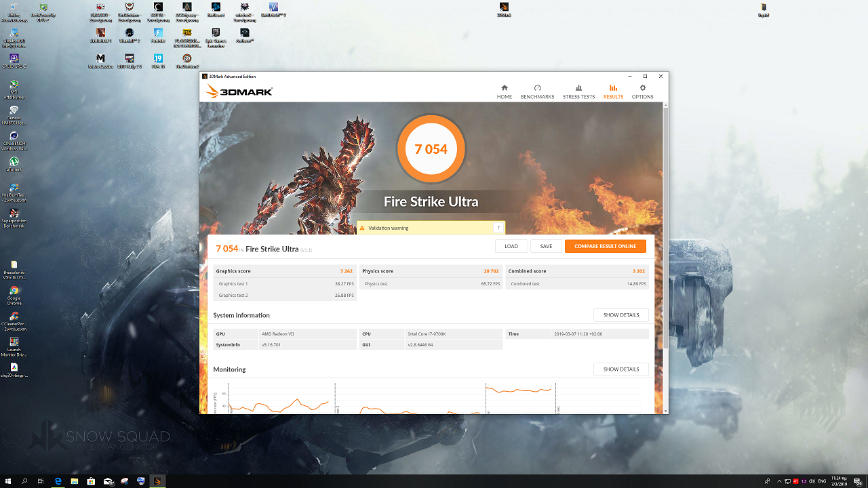The image size is (868, 488).
Task: Open TechPowerUp GPU-Z desktop shortcut
Action: tap(43, 12)
